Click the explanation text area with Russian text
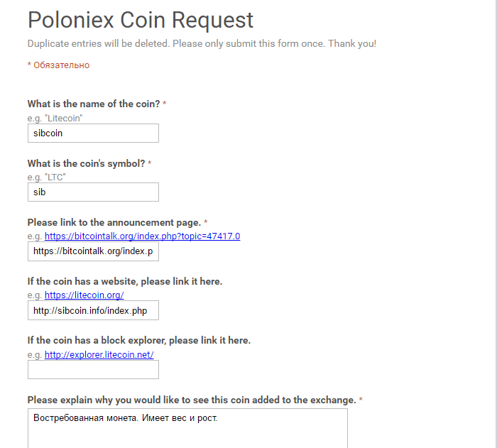 click(187, 427)
